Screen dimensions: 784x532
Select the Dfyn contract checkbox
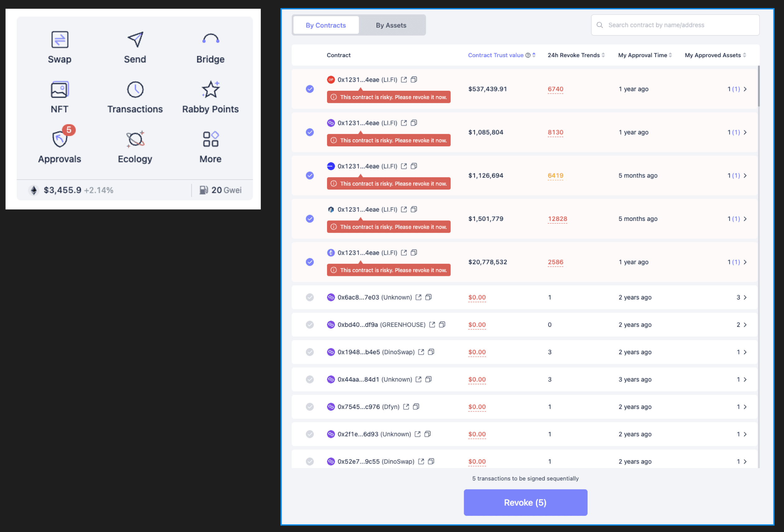(310, 407)
